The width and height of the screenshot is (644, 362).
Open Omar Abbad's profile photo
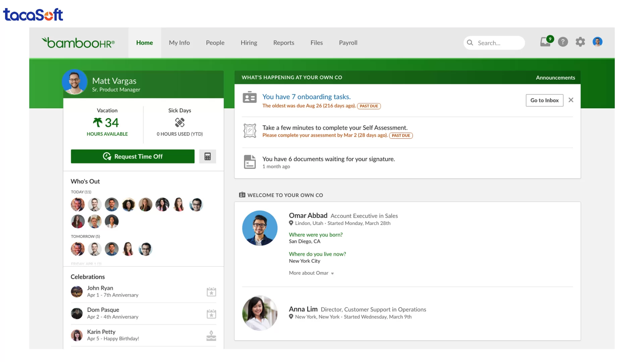260,228
